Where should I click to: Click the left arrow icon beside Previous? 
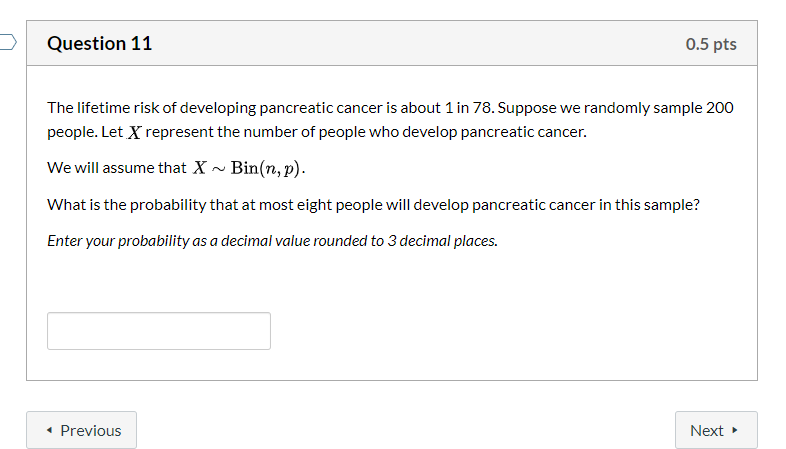[x=49, y=430]
